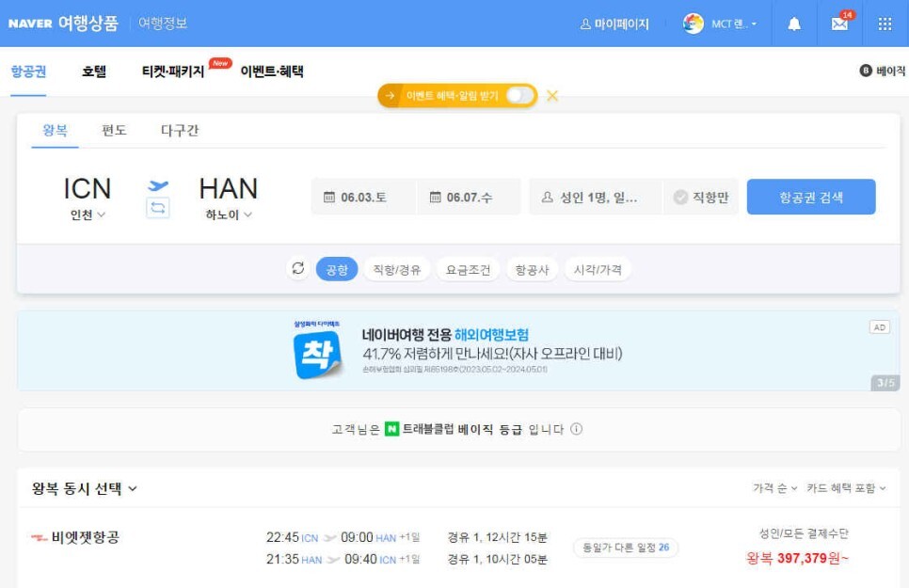909x588 pixels.
Task: Select the 티켓·패키지 tab
Action: [x=173, y=72]
